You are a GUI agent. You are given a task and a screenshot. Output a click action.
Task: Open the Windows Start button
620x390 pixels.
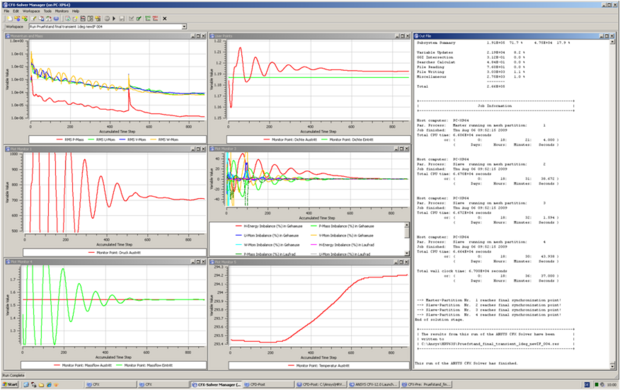pyautogui.click(x=10, y=384)
